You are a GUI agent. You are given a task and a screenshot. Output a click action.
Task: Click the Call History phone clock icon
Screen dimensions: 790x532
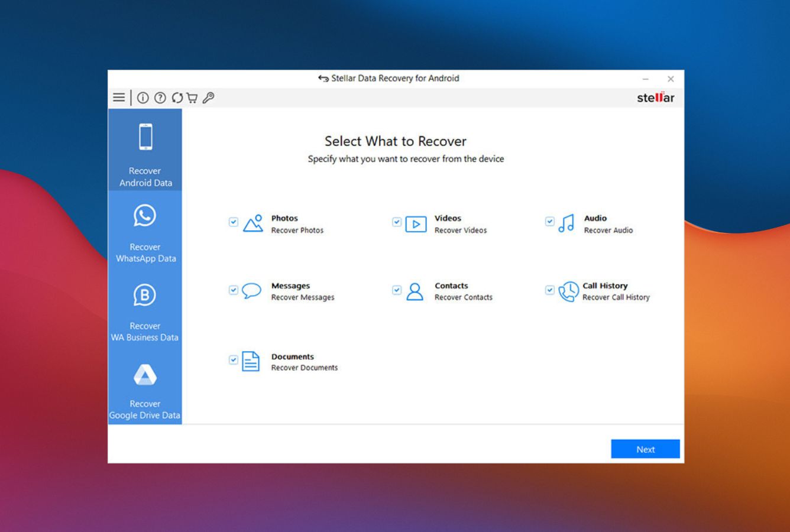point(569,291)
